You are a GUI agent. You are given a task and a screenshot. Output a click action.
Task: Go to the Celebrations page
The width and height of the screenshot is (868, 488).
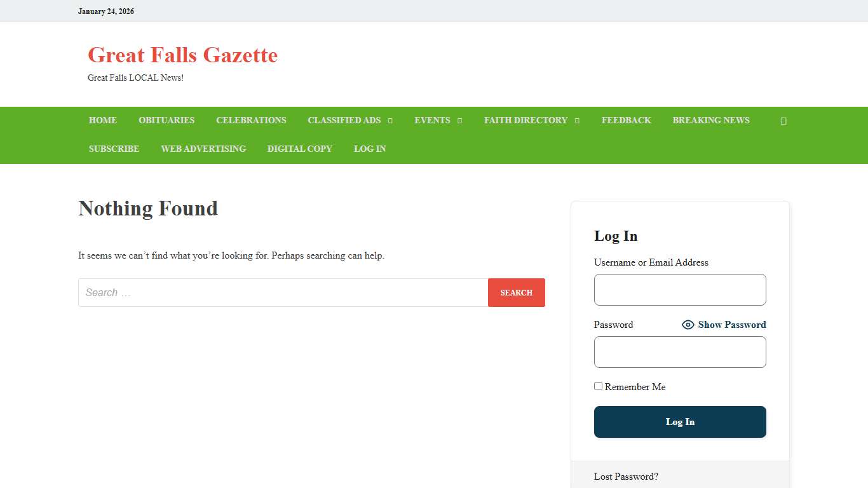(x=251, y=120)
